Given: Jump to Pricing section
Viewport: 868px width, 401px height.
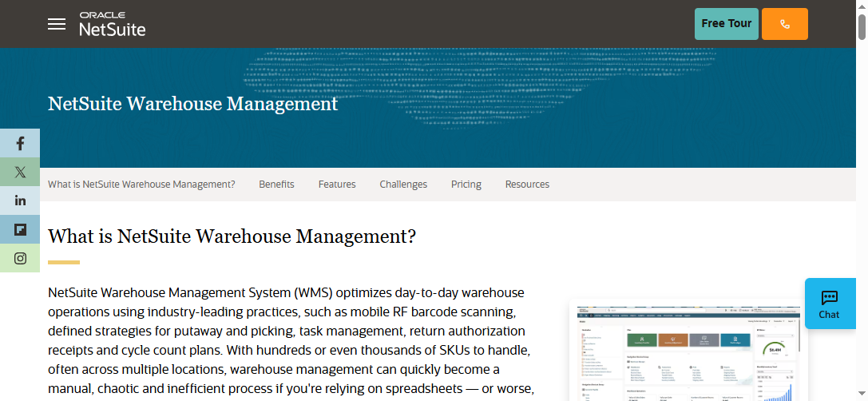Looking at the screenshot, I should click(466, 184).
